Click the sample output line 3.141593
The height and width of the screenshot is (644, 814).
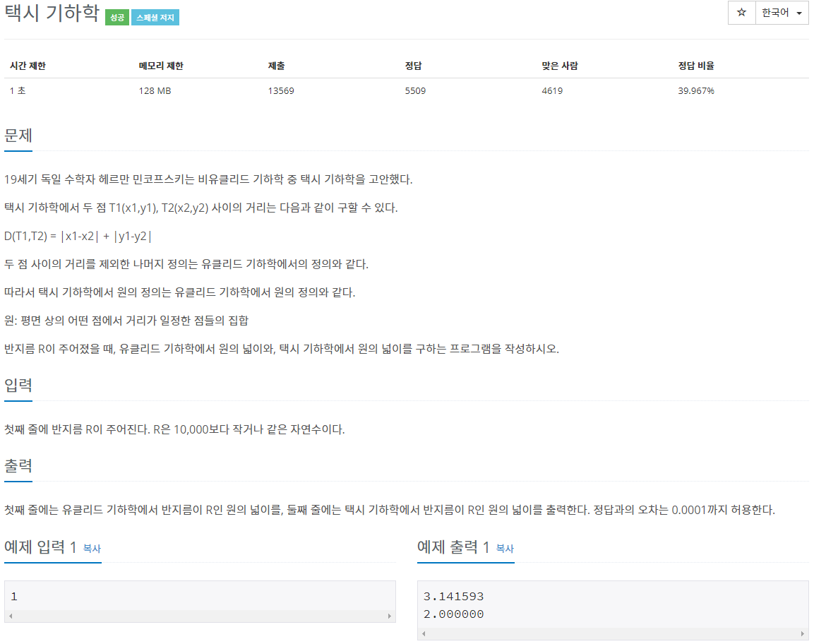[x=454, y=597]
